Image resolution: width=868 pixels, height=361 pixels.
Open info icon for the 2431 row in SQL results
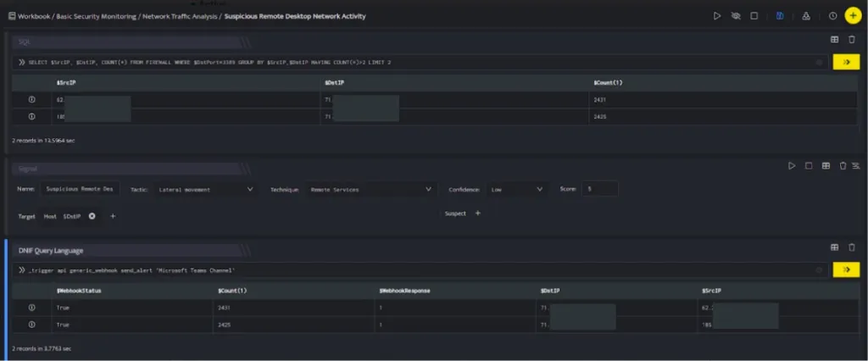(31, 100)
